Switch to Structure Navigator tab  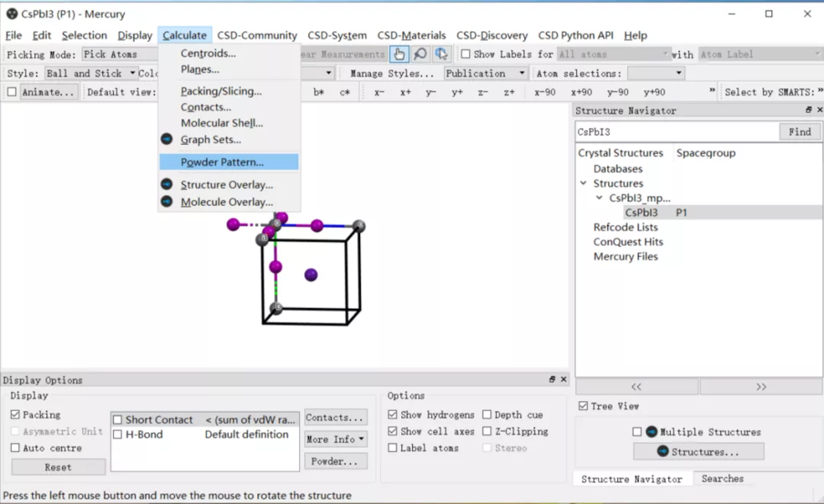[632, 478]
